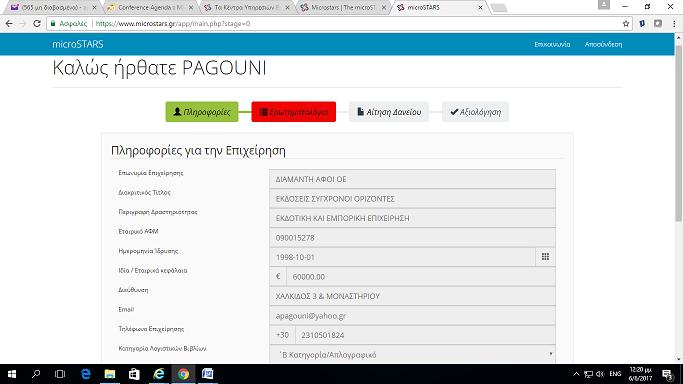The height and width of the screenshot is (384, 683).
Task: Open Task View on the taskbar
Action: click(60, 374)
